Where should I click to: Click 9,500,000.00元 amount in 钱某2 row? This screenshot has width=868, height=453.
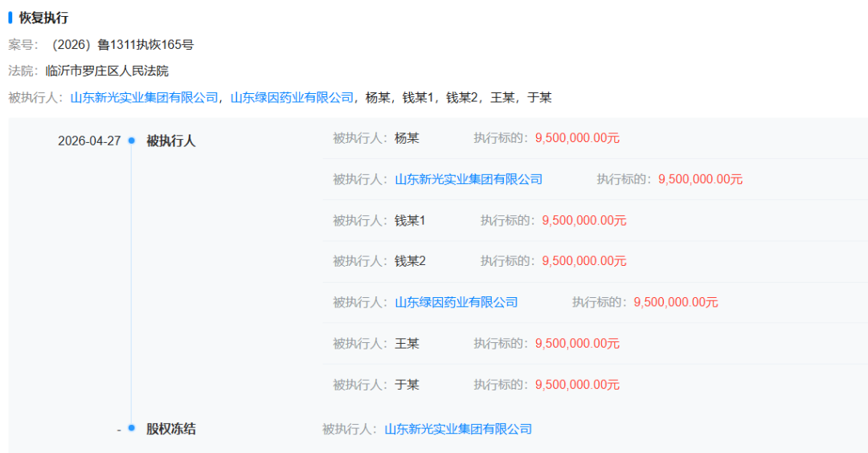[584, 261]
